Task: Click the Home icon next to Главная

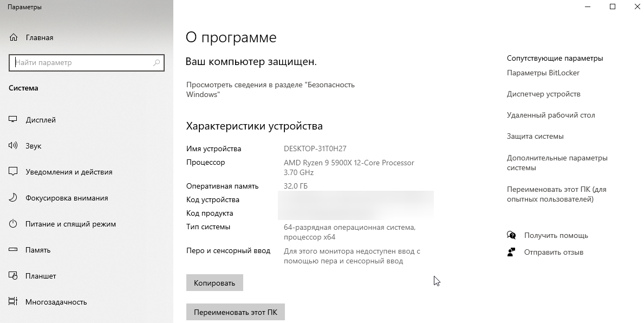Action: point(13,37)
